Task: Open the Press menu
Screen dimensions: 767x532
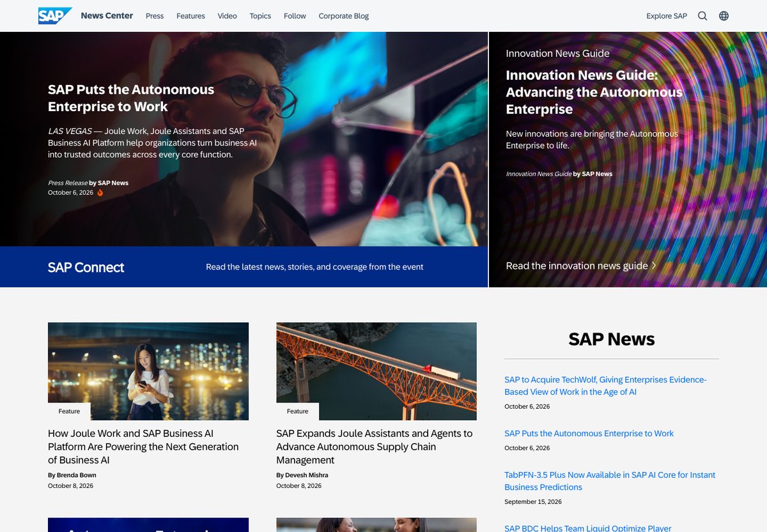Action: tap(155, 16)
